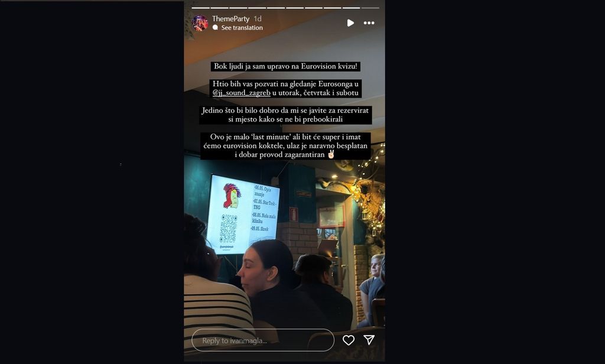
Task: Click the peace hand emoji in caption
Action: click(331, 154)
